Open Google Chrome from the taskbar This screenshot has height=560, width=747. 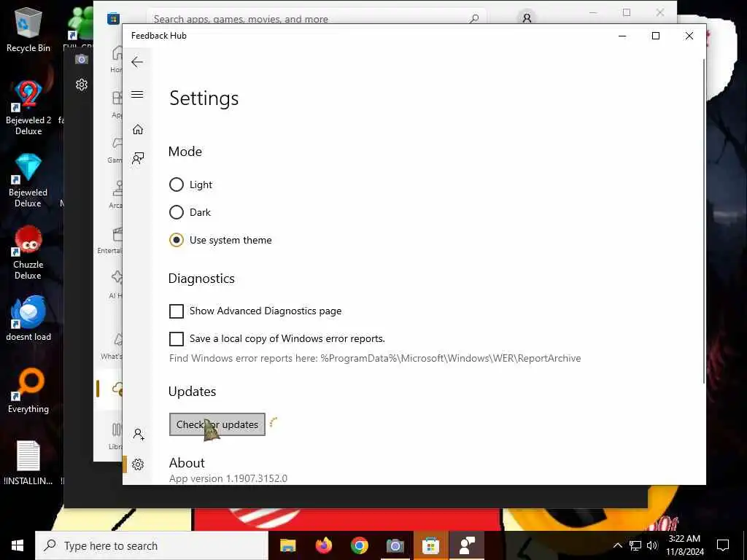pyautogui.click(x=360, y=545)
